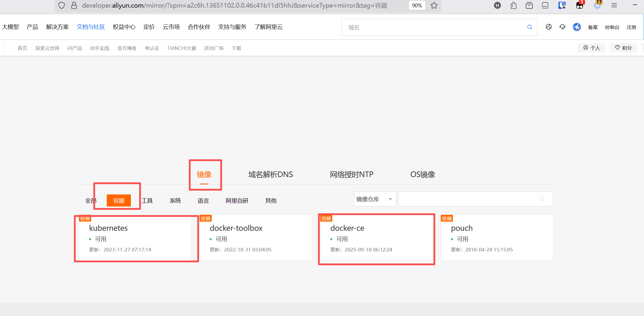Open the 解决方案 top menu
Viewport: 644px width, 316px height.
(x=57, y=27)
